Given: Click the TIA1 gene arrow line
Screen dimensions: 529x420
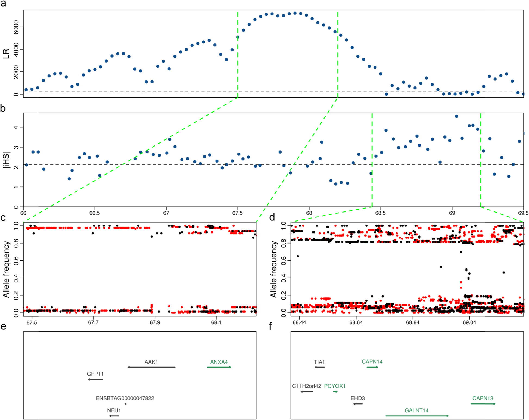Looking at the screenshot, I should (x=319, y=367).
